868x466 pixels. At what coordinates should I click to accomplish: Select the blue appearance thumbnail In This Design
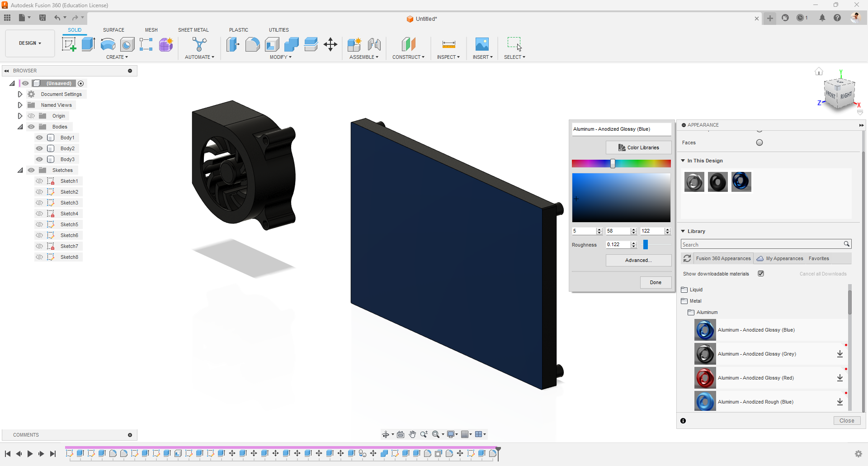click(x=741, y=182)
